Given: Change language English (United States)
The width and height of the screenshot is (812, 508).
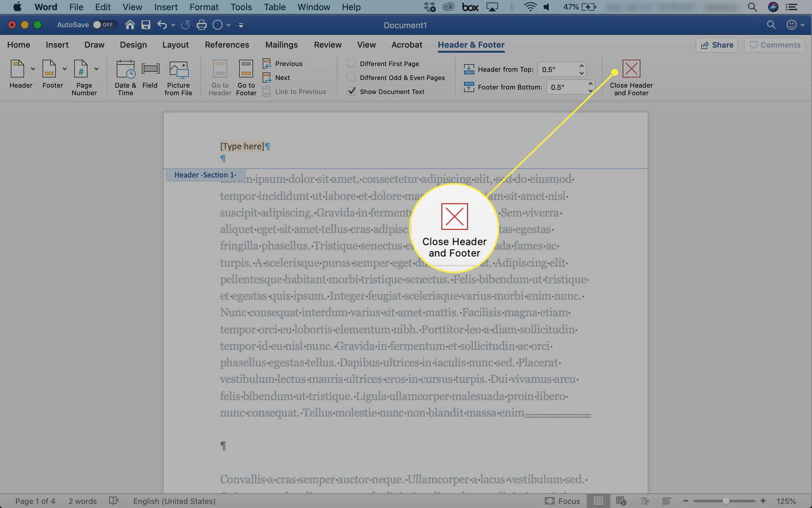Looking at the screenshot, I should (174, 501).
